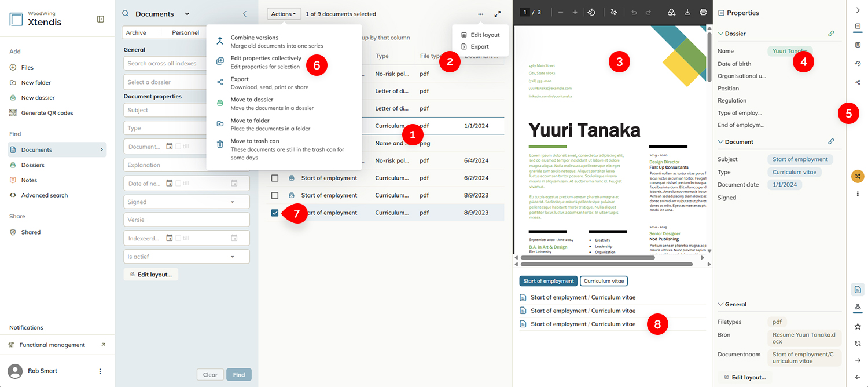Tick the checkbox for the 6/2/2024 row

pos(275,178)
